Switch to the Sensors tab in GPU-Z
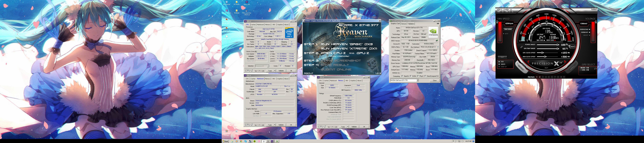 point(404,24)
